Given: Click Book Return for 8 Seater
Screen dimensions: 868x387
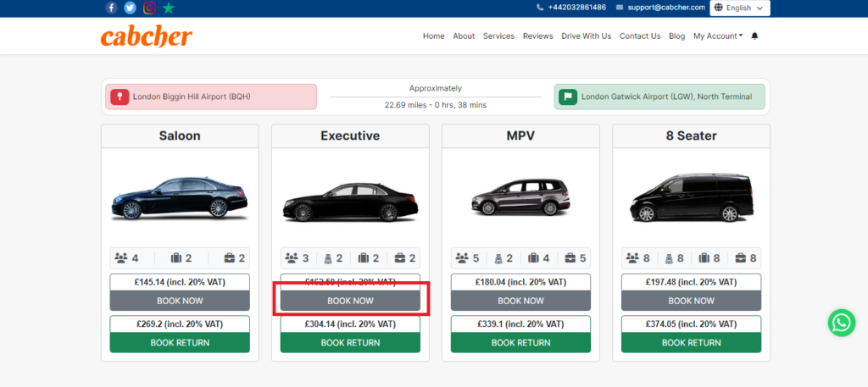Looking at the screenshot, I should pyautogui.click(x=692, y=342).
